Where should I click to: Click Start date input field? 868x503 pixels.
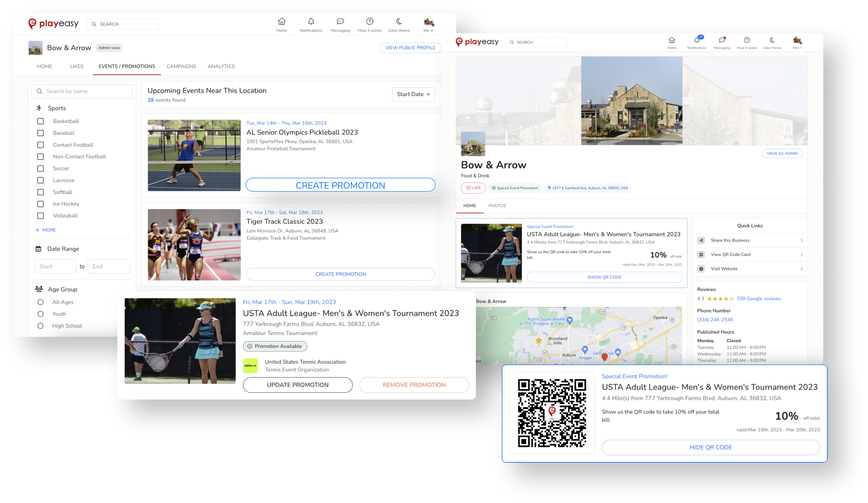(x=56, y=267)
